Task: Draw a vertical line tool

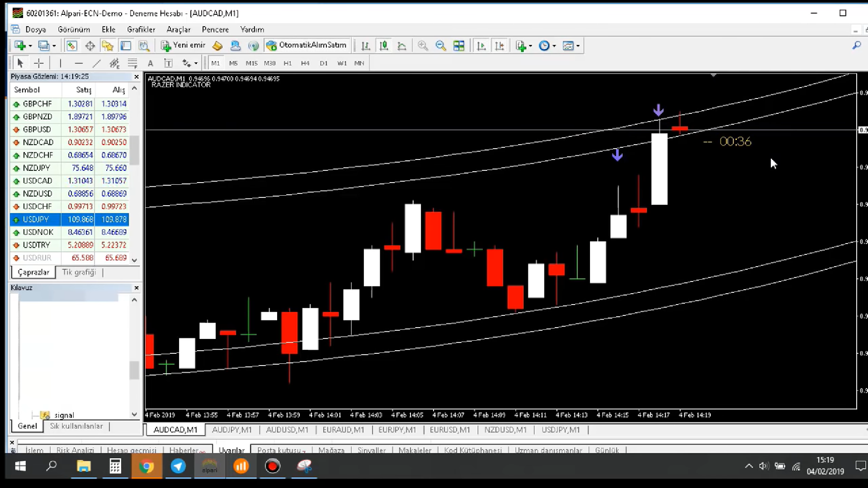Action: [x=60, y=63]
